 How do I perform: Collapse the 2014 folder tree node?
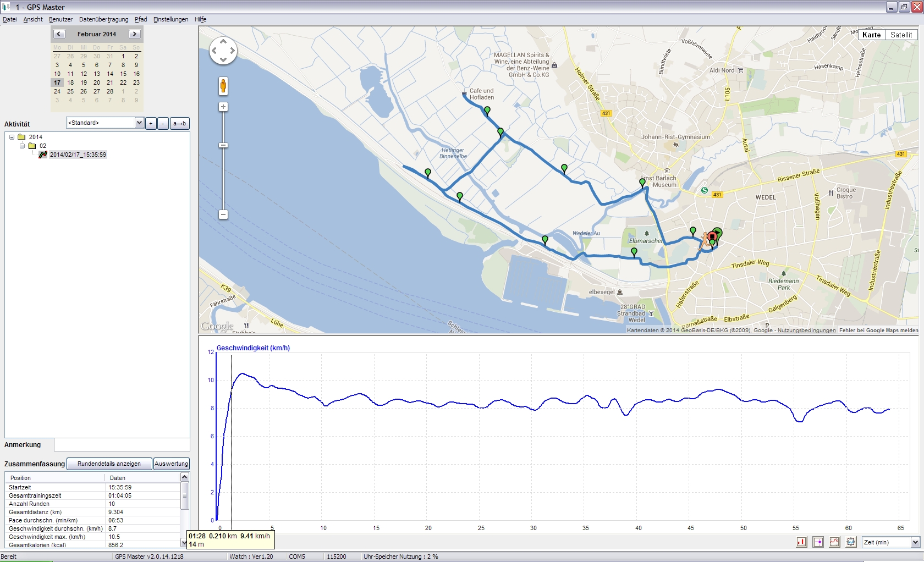12,137
